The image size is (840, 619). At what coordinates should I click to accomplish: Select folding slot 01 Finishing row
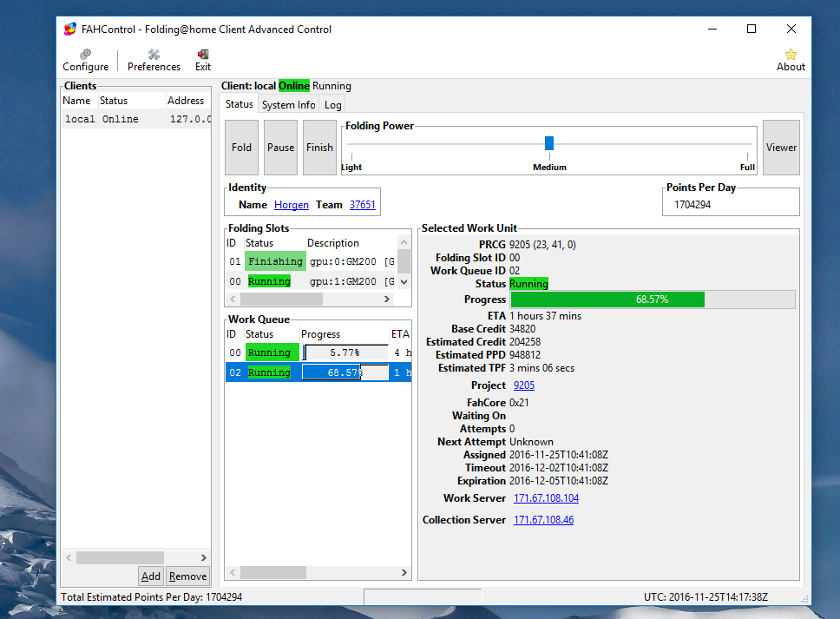(x=312, y=261)
